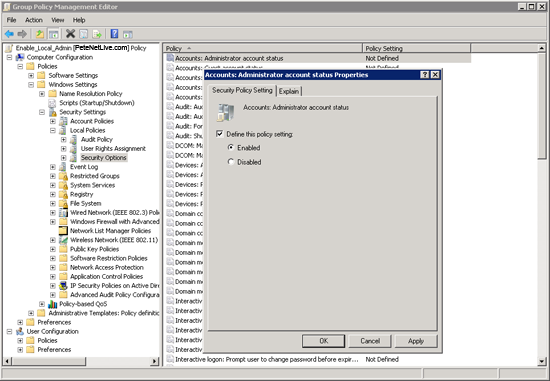Image resolution: width=550 pixels, height=381 pixels.
Task: Open the View menu
Action: [58, 20]
